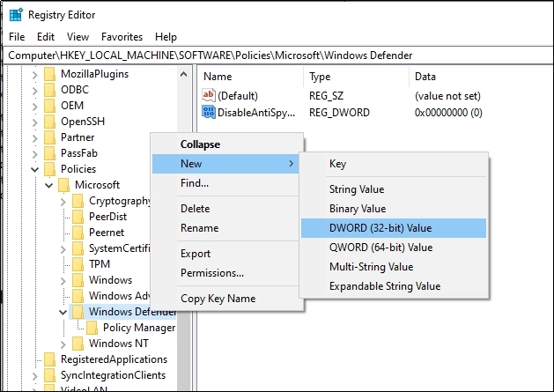Create a new Key from submenu
This screenshot has width=554, height=392.
pyautogui.click(x=394, y=164)
